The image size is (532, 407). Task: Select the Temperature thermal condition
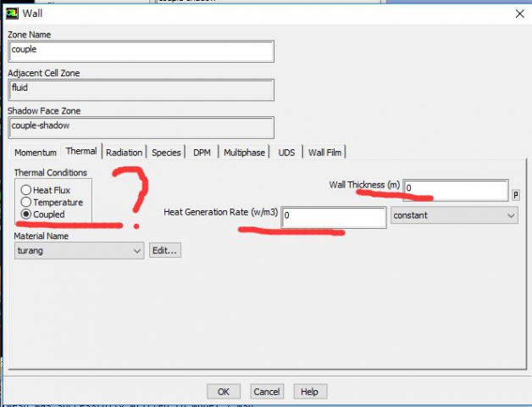click(27, 202)
